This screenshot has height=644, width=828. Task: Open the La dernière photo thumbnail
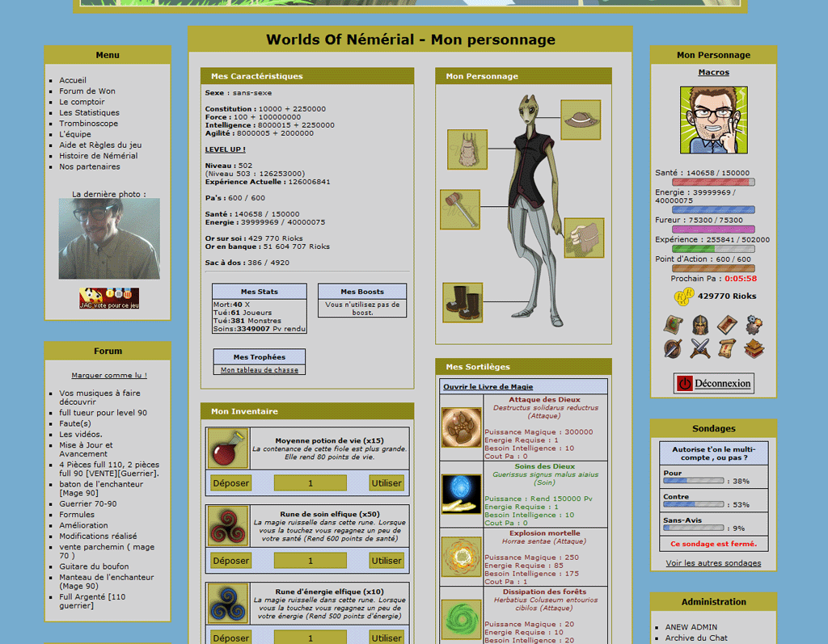[x=108, y=239]
